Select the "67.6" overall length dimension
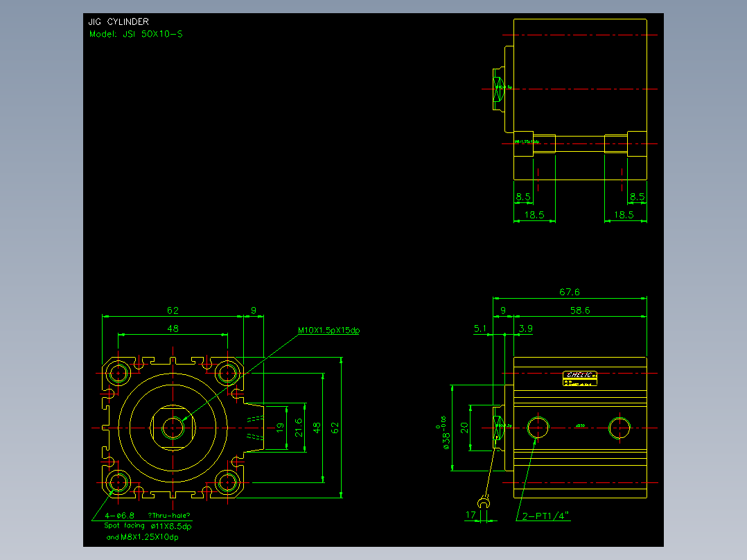The image size is (747, 560). 570,292
